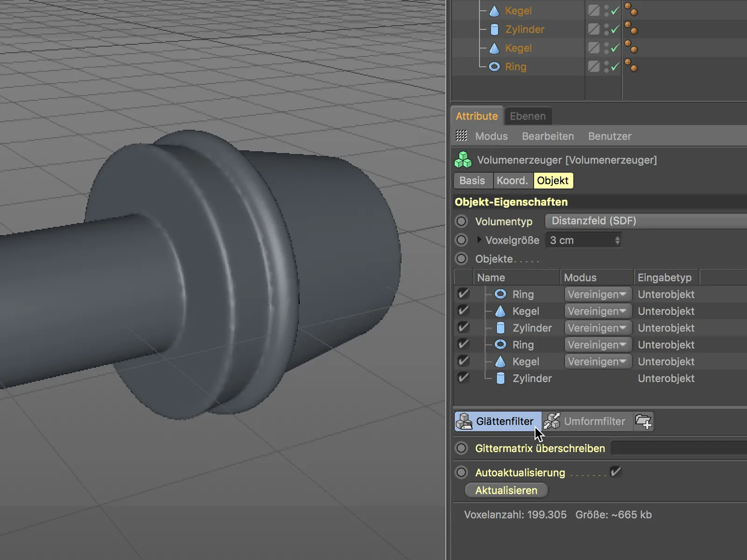Click the Unterobjekt cell of the last Zylinder row
The height and width of the screenshot is (560, 747).
(666, 378)
